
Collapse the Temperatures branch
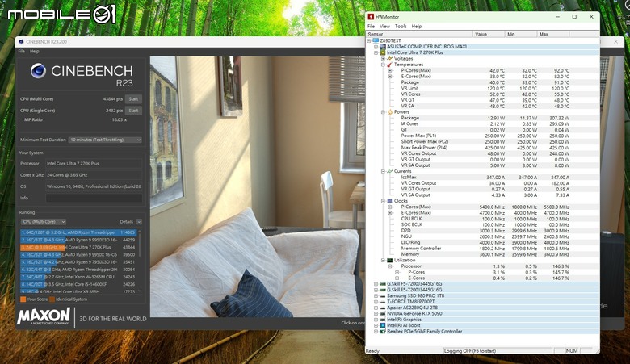[x=383, y=65]
